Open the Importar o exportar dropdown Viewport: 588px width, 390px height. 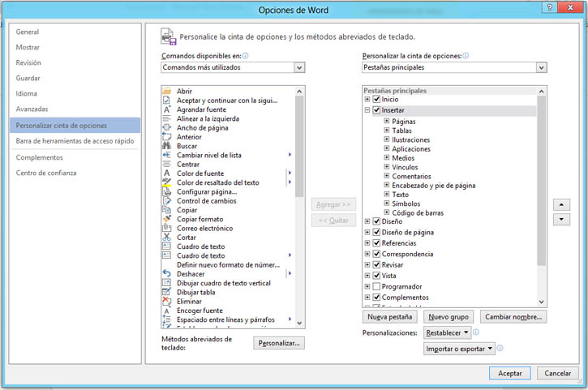click(x=458, y=349)
